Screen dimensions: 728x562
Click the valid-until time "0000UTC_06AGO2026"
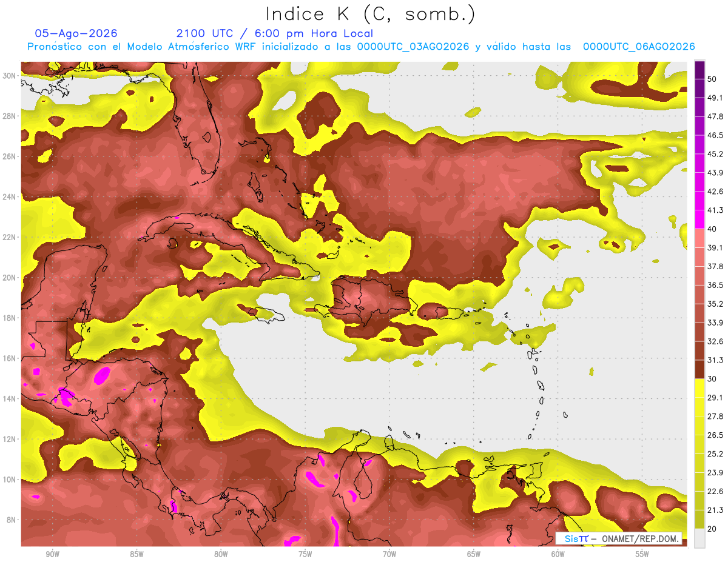coord(639,47)
